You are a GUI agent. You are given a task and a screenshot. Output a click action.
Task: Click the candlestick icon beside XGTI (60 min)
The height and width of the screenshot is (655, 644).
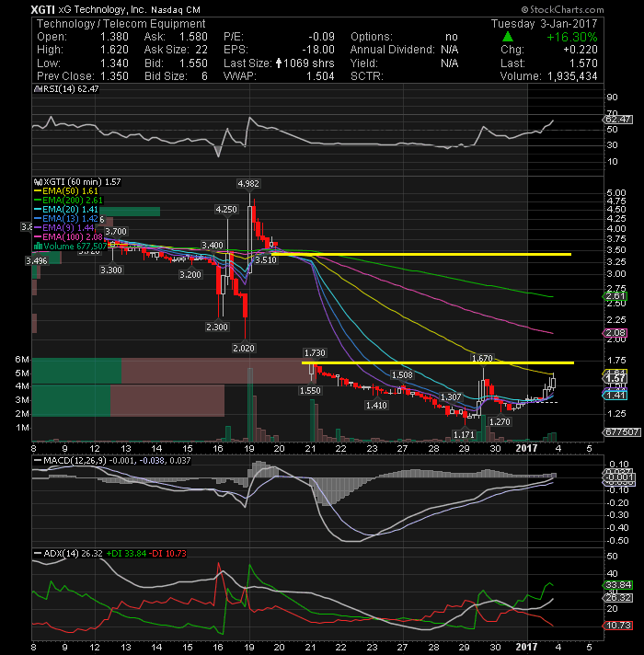38,182
